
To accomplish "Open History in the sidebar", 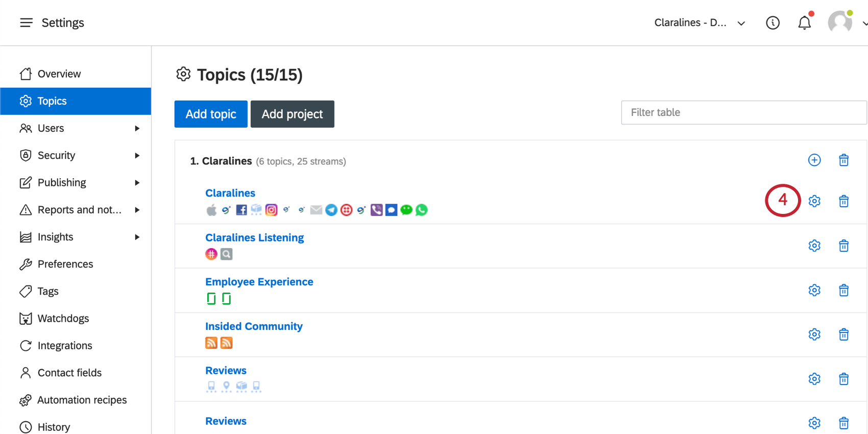I will coord(76,427).
